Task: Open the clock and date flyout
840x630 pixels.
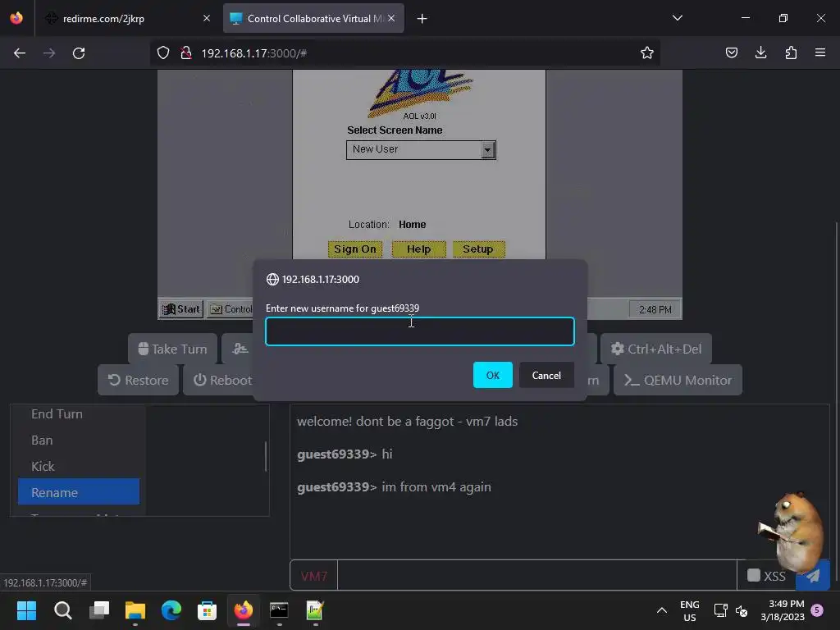Action: [783, 610]
